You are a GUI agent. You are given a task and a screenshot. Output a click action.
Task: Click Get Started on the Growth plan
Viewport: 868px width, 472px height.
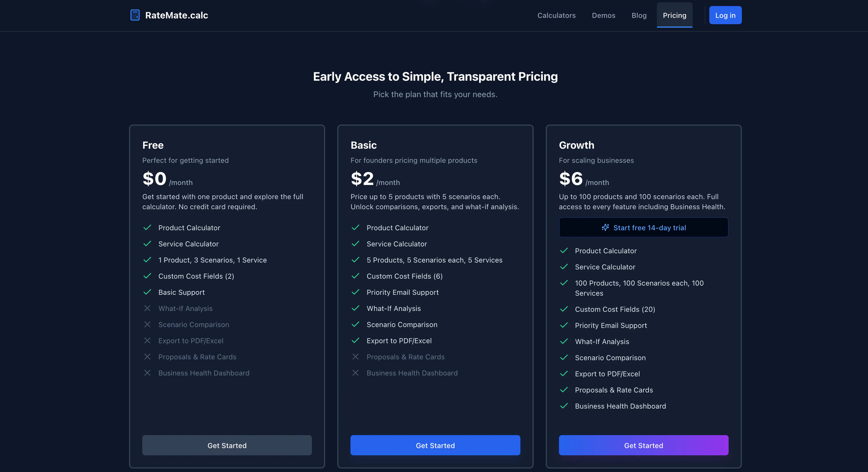[644, 445]
